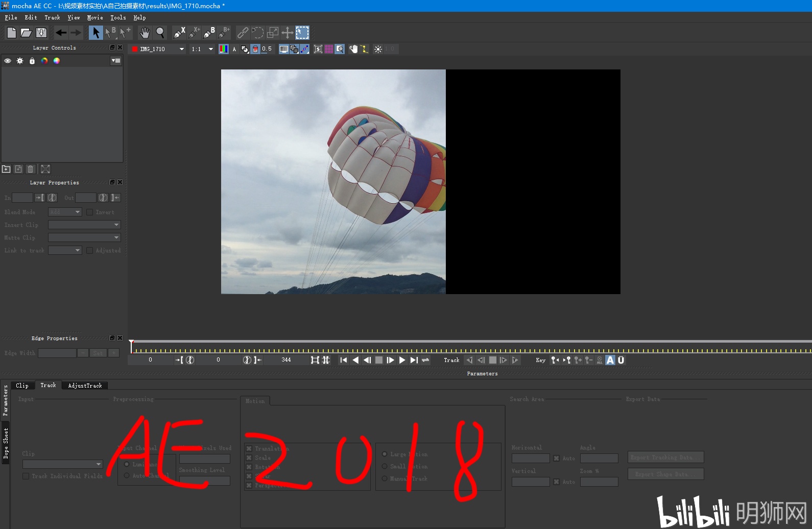Screen dimensions: 812x529
Task: Toggle the tracking cog column icon
Action: coord(20,61)
